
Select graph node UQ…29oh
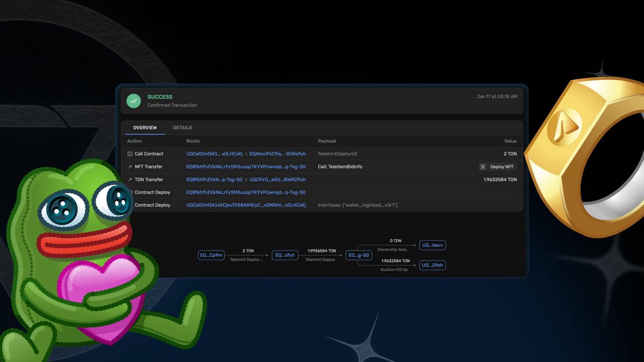(x=433, y=265)
